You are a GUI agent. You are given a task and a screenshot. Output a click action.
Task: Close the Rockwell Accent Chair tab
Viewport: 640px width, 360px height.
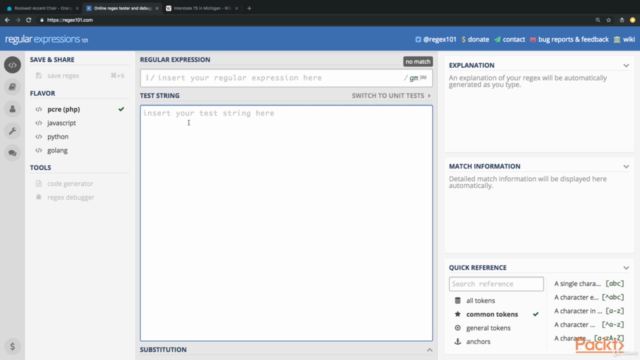77,8
